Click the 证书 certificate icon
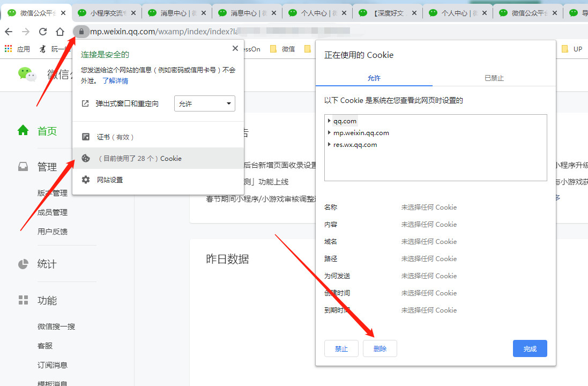Viewport: 588px width, 386px height. point(86,137)
